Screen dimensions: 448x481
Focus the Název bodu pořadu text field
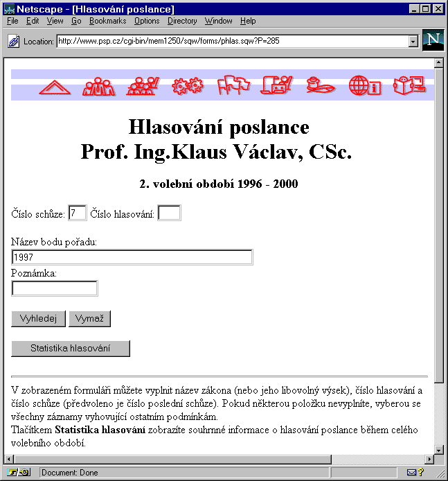pyautogui.click(x=132, y=257)
